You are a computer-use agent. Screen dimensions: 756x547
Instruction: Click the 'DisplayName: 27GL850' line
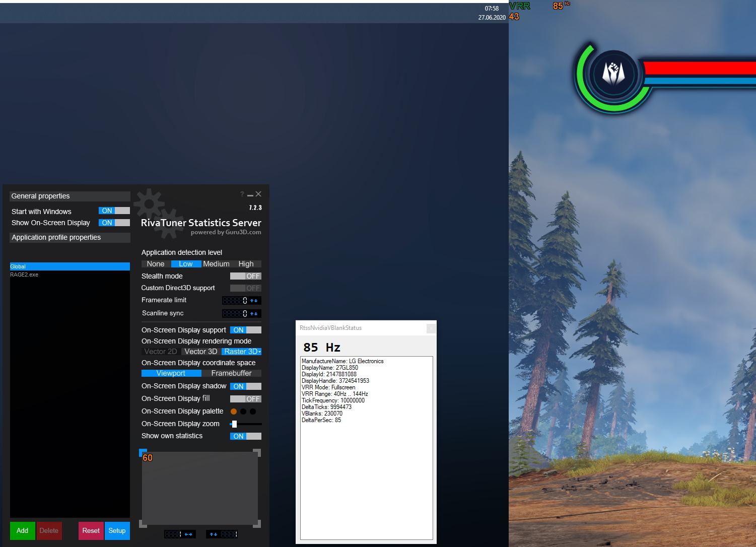coord(330,368)
